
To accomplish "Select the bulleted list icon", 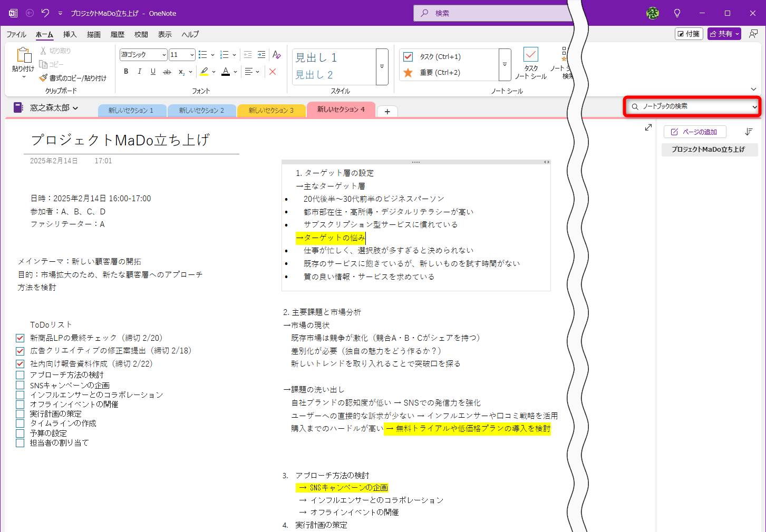I will coord(203,54).
